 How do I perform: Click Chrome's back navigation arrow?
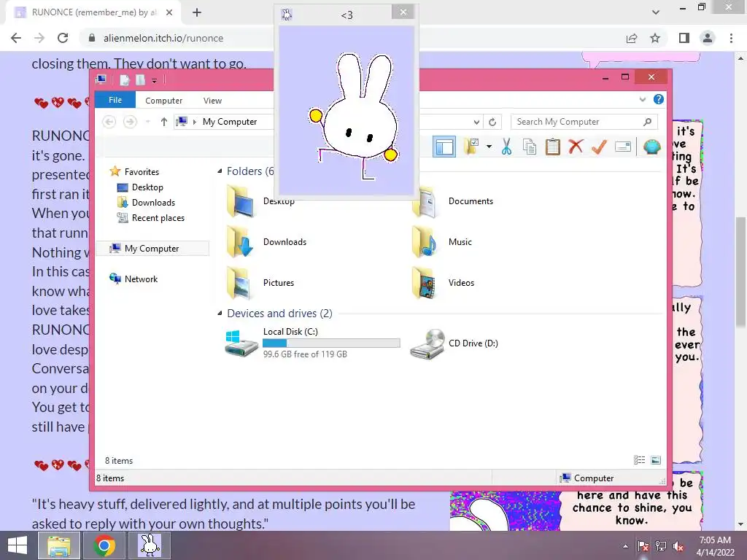(x=16, y=38)
